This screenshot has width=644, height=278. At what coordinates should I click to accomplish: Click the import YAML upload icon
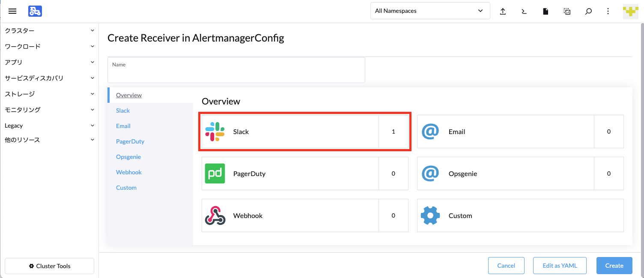503,12
